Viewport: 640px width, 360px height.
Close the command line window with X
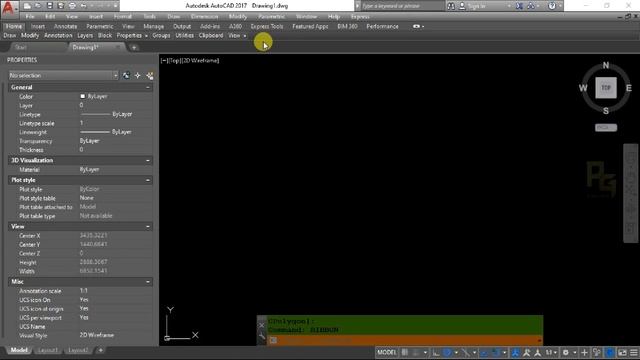(x=262, y=325)
